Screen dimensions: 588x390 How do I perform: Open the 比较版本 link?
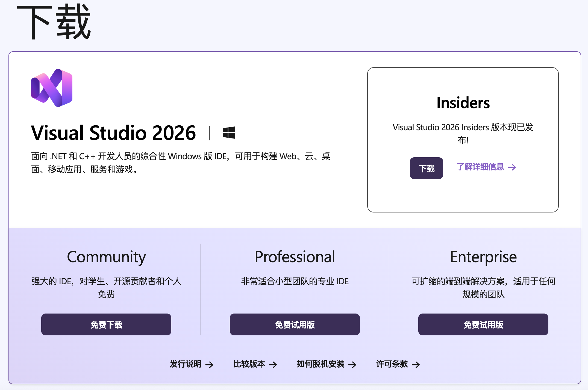click(249, 364)
